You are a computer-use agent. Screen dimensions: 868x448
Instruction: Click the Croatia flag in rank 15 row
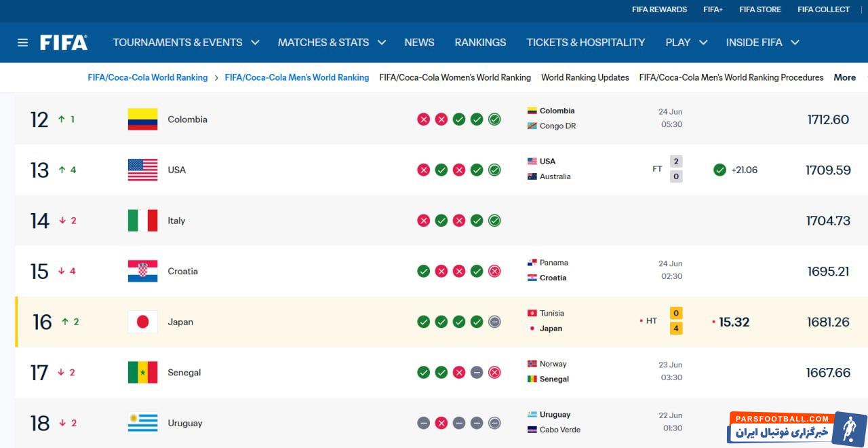tap(142, 272)
